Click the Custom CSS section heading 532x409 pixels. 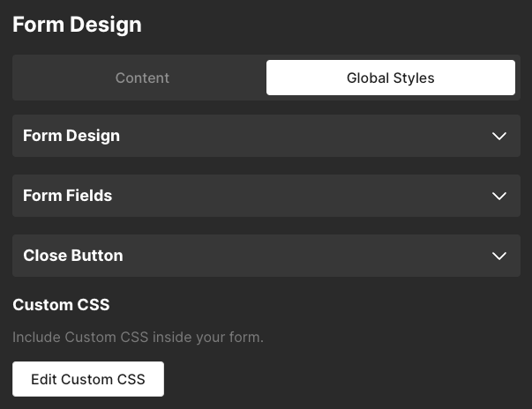pyautogui.click(x=61, y=305)
